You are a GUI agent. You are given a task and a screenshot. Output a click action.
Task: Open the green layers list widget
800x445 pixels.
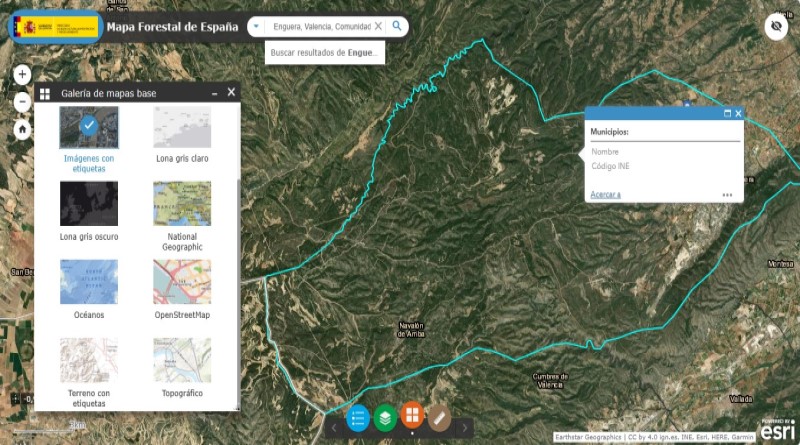click(385, 418)
